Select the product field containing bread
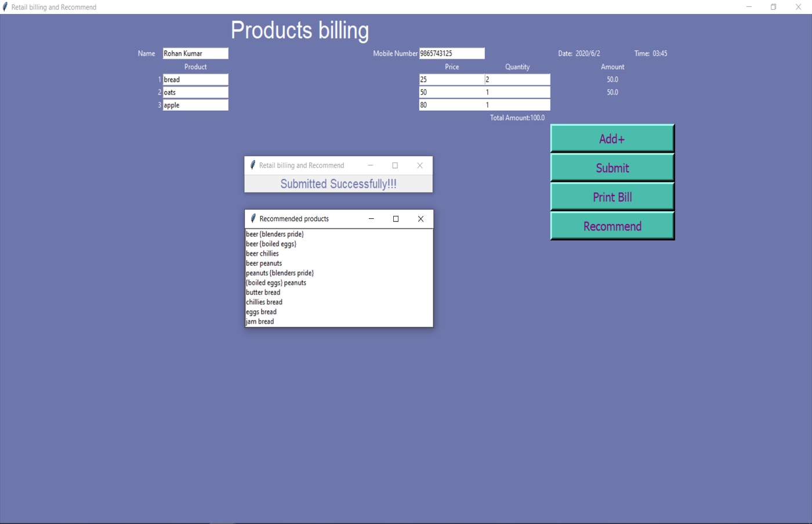The image size is (812, 524). click(195, 79)
